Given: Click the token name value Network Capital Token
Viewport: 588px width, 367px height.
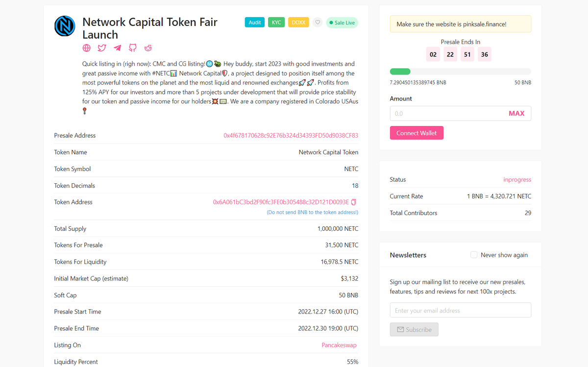Looking at the screenshot, I should [x=328, y=152].
